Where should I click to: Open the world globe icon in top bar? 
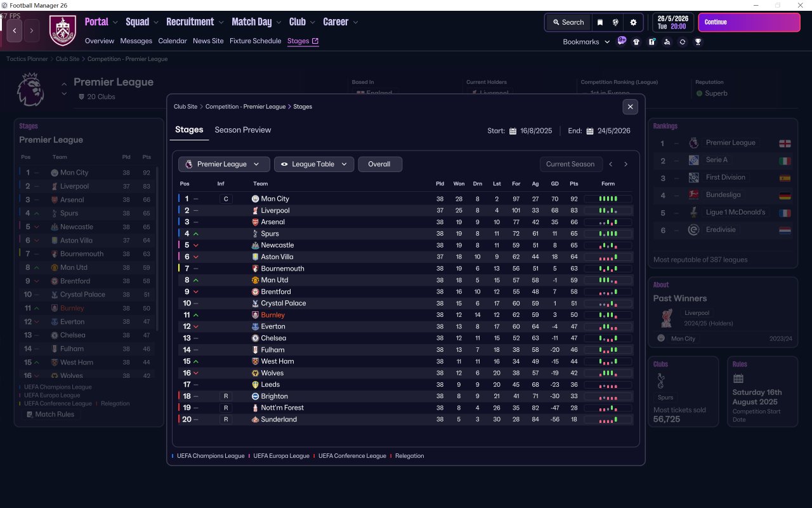click(615, 22)
